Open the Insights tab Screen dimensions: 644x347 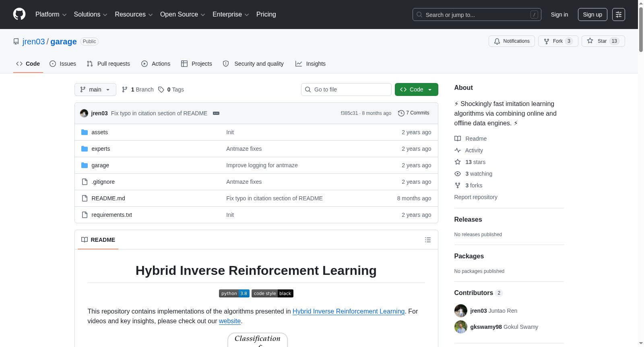click(310, 64)
